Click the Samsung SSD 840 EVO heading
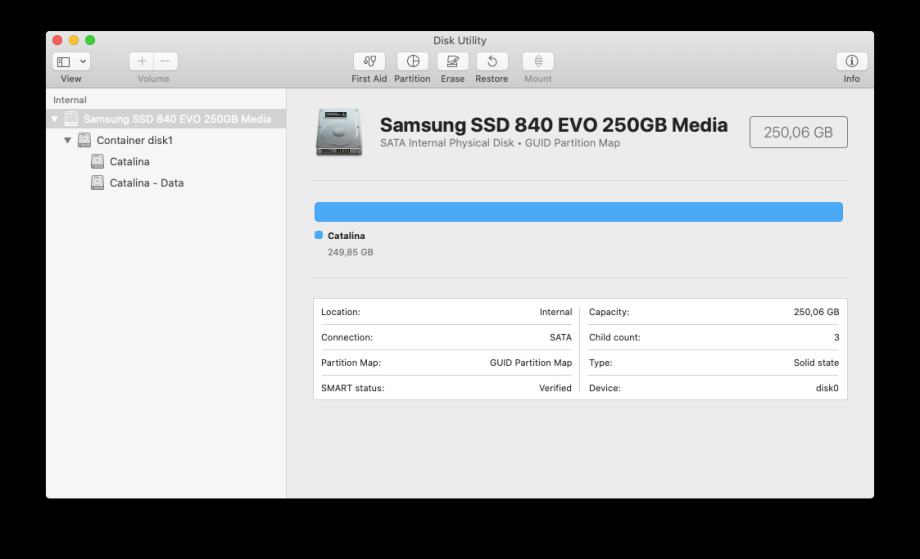 click(553, 125)
